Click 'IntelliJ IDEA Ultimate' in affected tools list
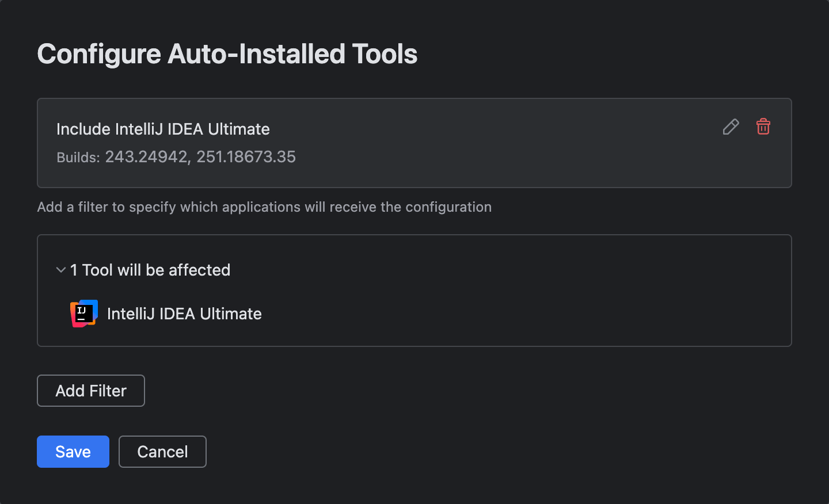Image resolution: width=829 pixels, height=504 pixels. click(x=184, y=314)
